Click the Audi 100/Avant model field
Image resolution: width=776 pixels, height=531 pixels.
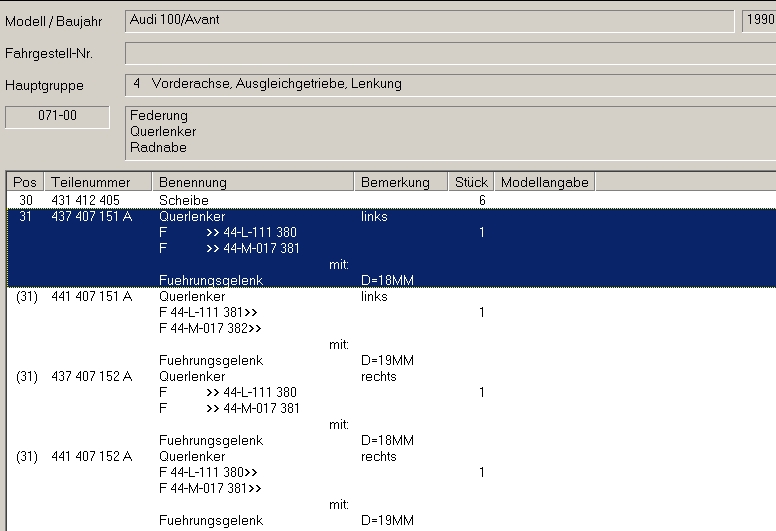click(430, 21)
